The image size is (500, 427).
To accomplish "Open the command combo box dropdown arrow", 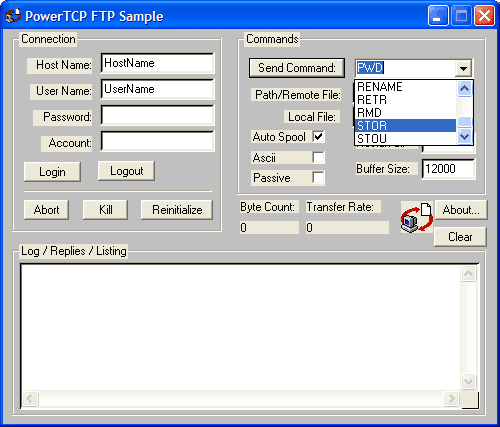I will [463, 68].
